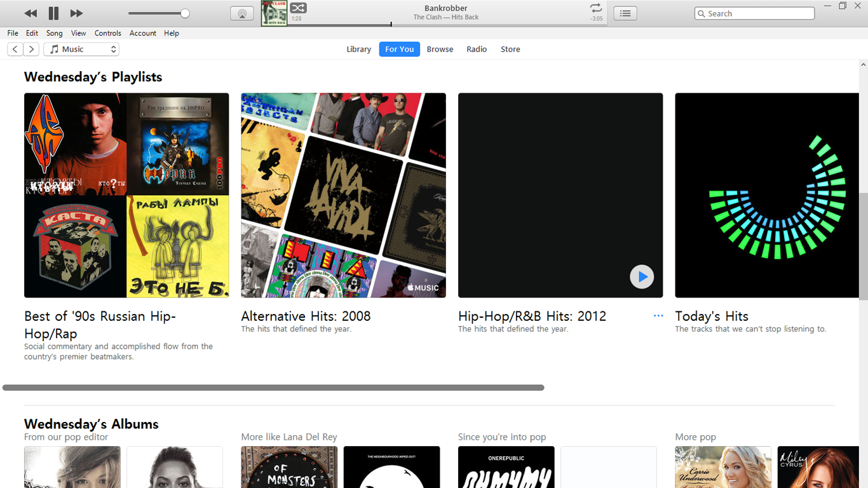Viewport: 868px width, 488px height.
Task: Open the Help menu
Action: click(172, 33)
